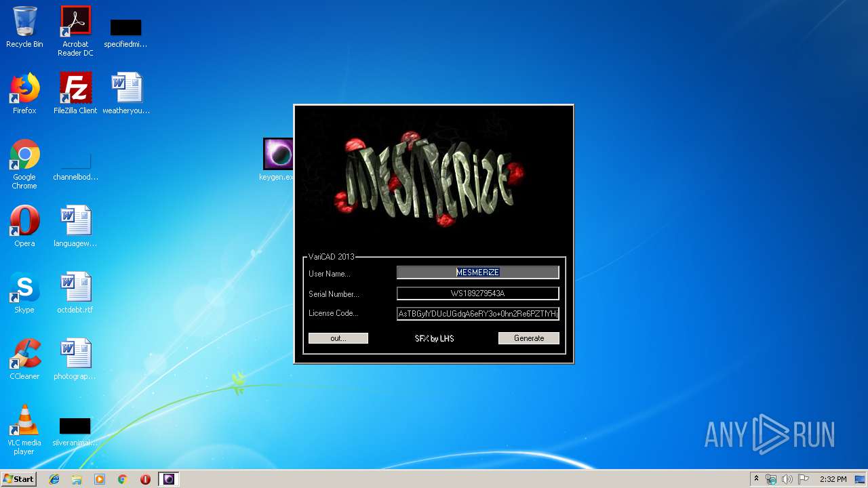Select the channelbod... desktop file
868x488 pixels.
pos(75,166)
